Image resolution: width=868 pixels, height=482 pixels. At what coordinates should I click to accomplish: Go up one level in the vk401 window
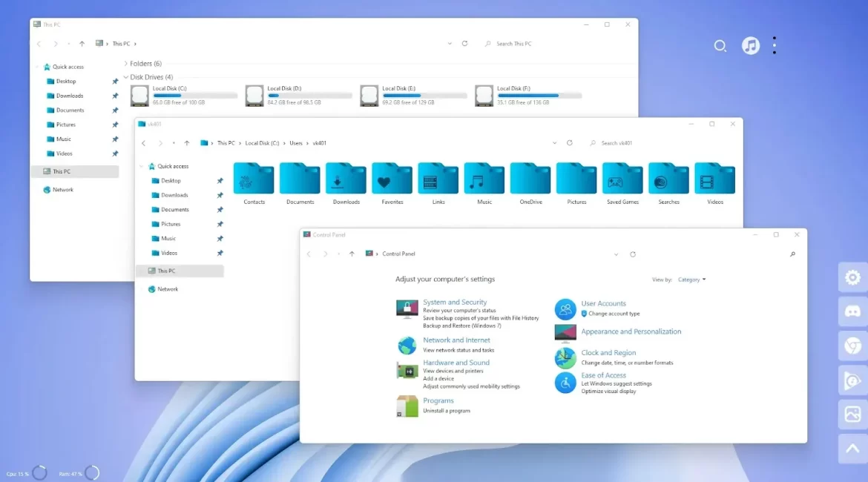[186, 143]
